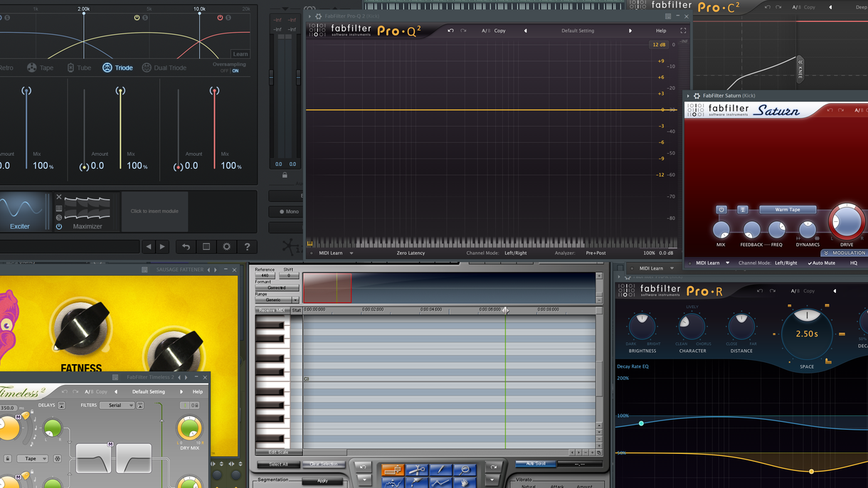This screenshot has width=868, height=488.
Task: Click the Ozone undo history icon
Action: click(x=186, y=247)
